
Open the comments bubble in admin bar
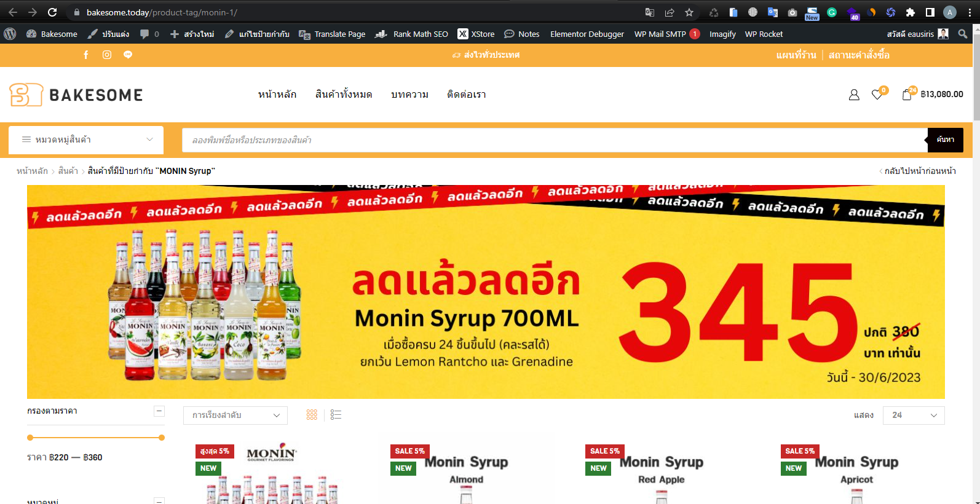pos(149,34)
